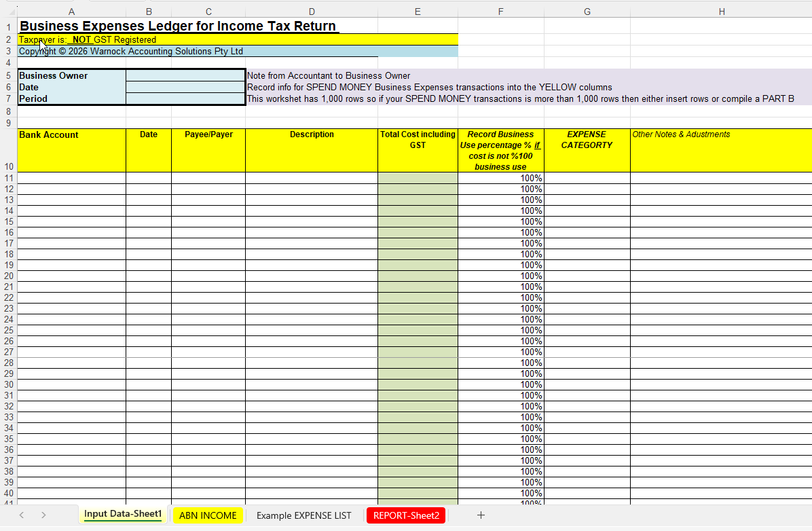The image size is (812, 531).
Task: Click the green Total Cost cell in row 11
Action: (418, 178)
